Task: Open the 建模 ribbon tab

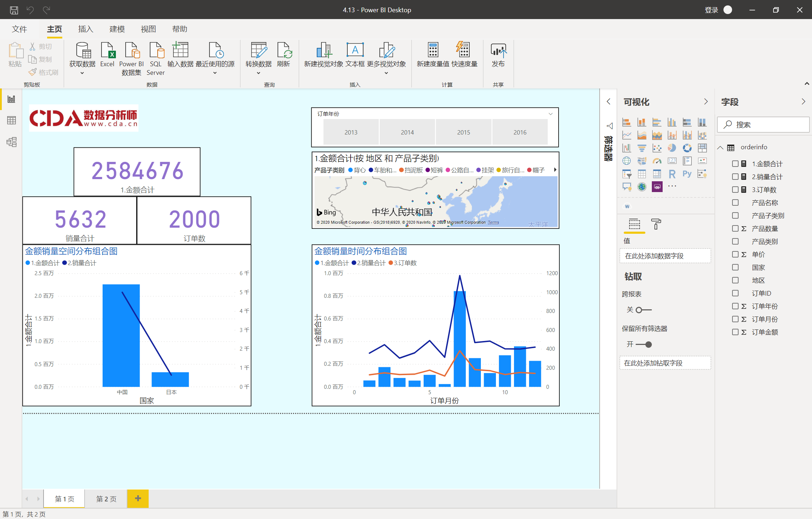Action: pos(117,29)
